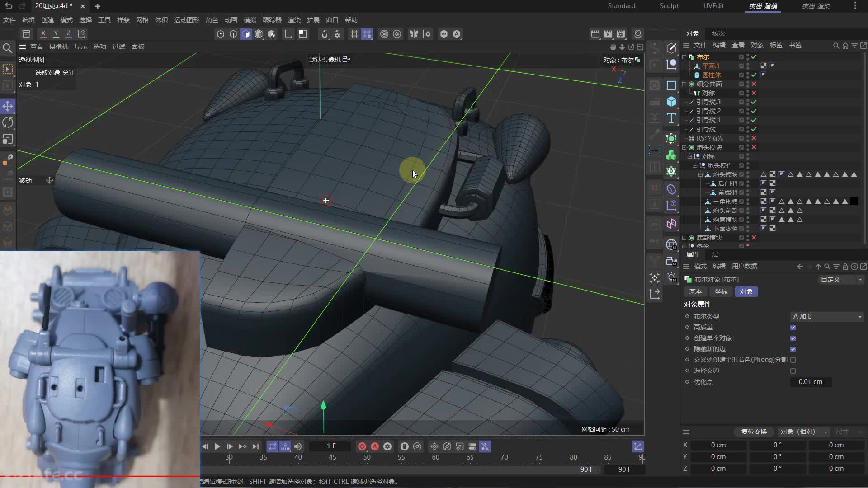Screen dimensions: 868x488
Task: Collapse the 炮头模件 tree node
Action: coord(695,165)
